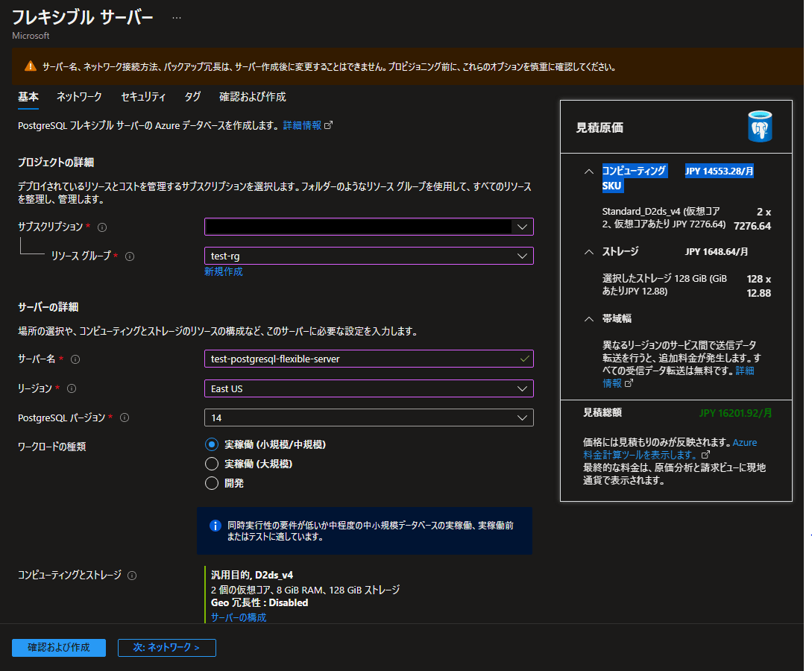812x671 pixels.
Task: Open PostgreSQL バージョン dropdown showing 14
Action: tap(368, 418)
